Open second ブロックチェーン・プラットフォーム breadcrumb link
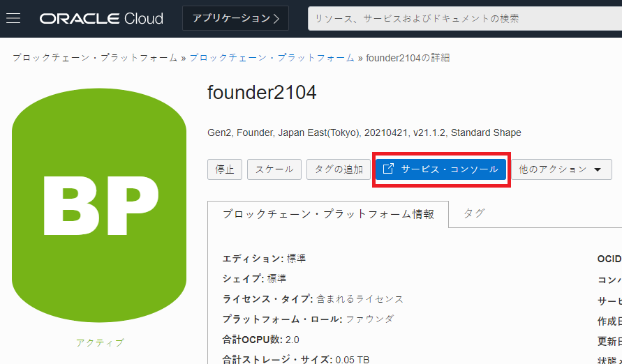The width and height of the screenshot is (622, 364). tap(272, 58)
